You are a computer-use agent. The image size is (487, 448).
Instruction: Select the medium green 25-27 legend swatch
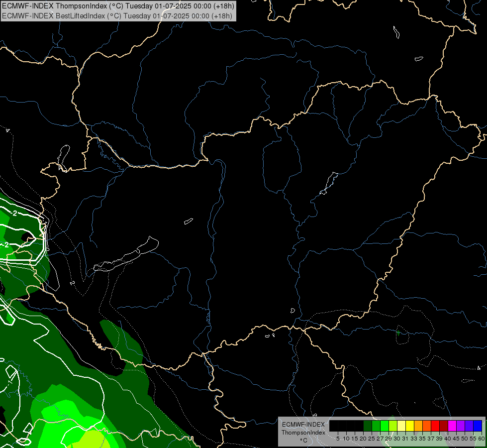click(x=376, y=426)
